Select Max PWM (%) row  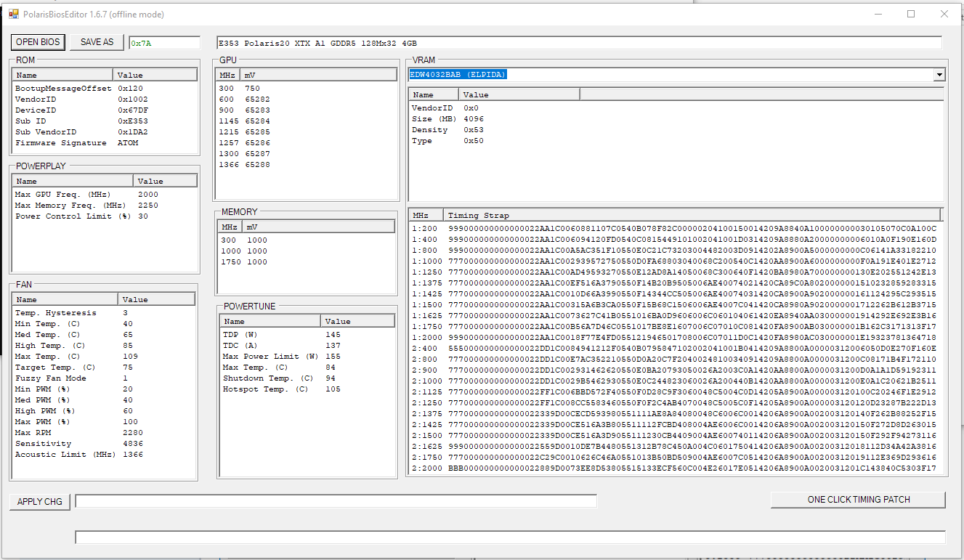105,422
